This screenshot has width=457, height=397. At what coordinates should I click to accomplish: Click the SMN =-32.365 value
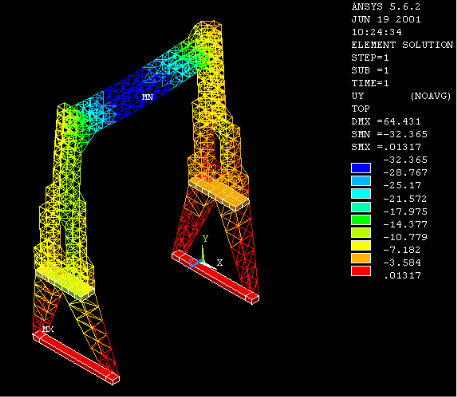click(389, 134)
